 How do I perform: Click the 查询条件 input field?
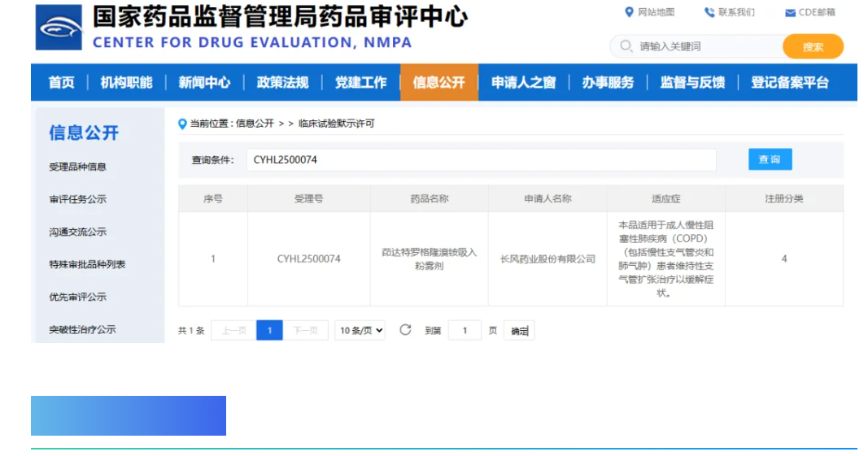pos(481,160)
